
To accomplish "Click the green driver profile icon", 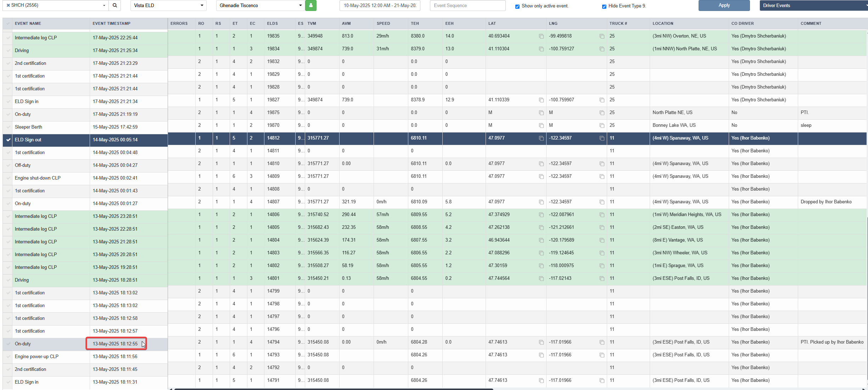I will pyautogui.click(x=311, y=5).
